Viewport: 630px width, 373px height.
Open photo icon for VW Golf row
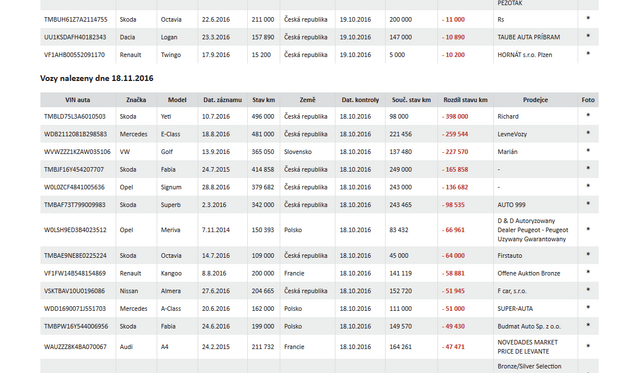pos(588,150)
